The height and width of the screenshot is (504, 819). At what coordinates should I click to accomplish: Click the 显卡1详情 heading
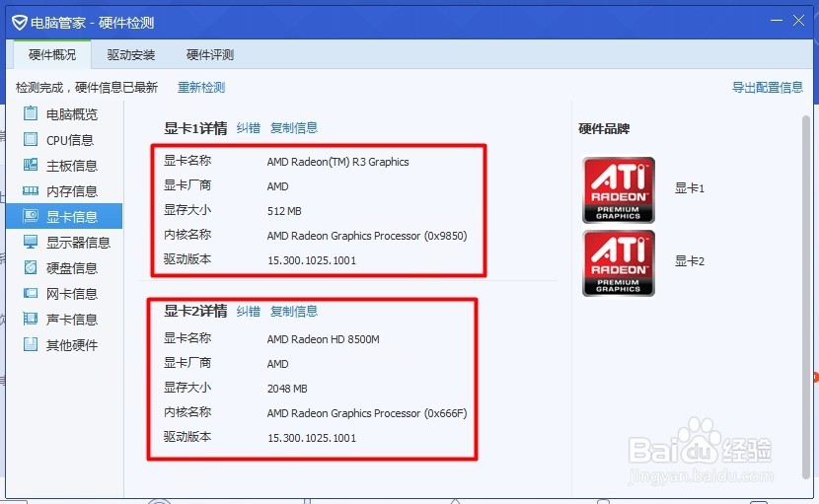pos(195,128)
